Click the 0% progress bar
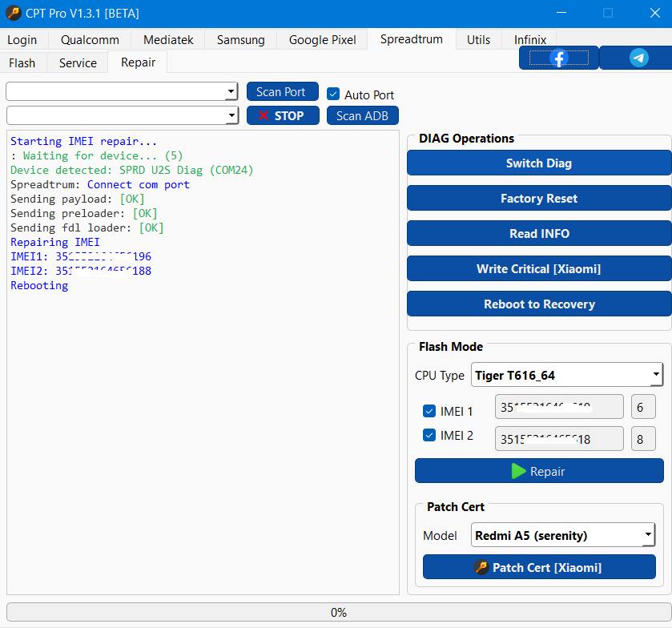The height and width of the screenshot is (628, 672). point(339,612)
